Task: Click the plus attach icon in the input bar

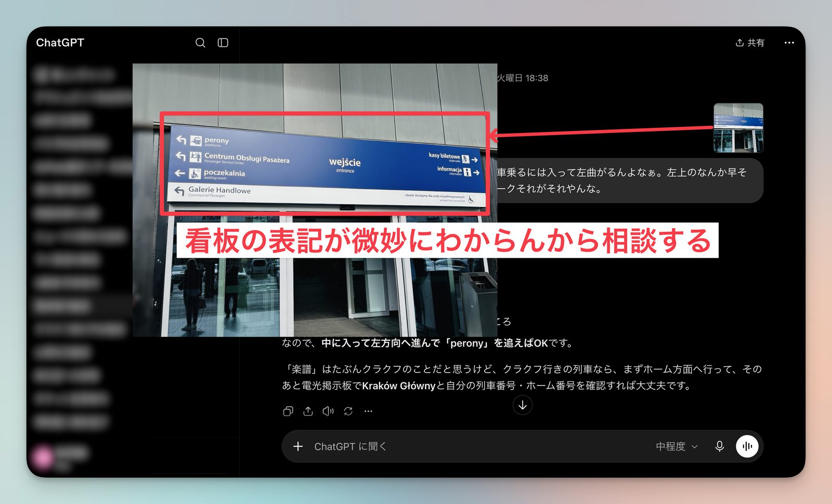Action: (x=298, y=446)
